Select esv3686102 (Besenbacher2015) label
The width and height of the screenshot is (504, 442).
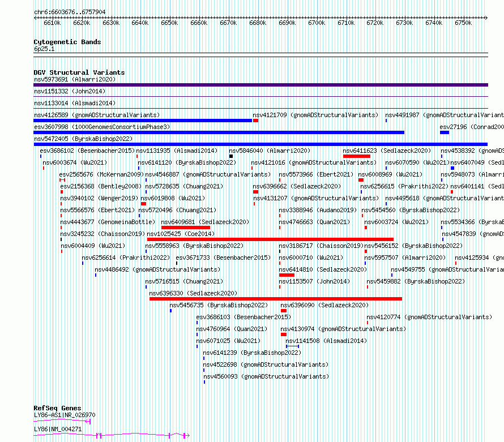point(87,151)
